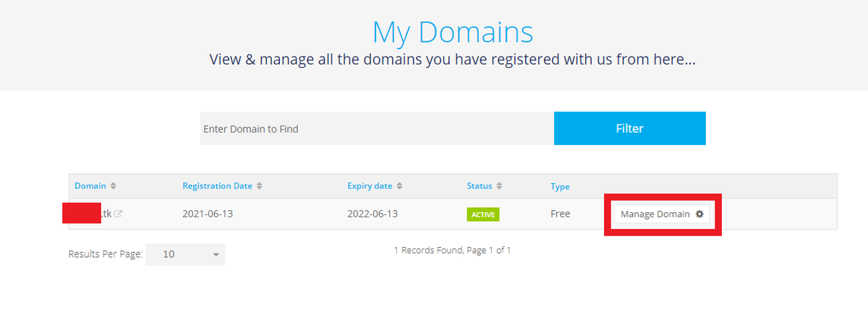Sort by Status column sort arrows
Image resolution: width=868 pixels, height=331 pixels.
[499, 186]
